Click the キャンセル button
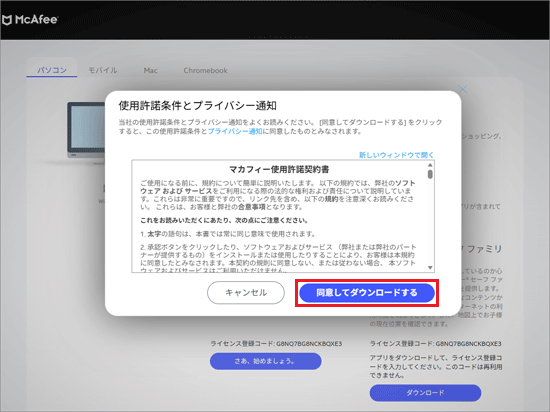550x412 pixels. coord(246,292)
